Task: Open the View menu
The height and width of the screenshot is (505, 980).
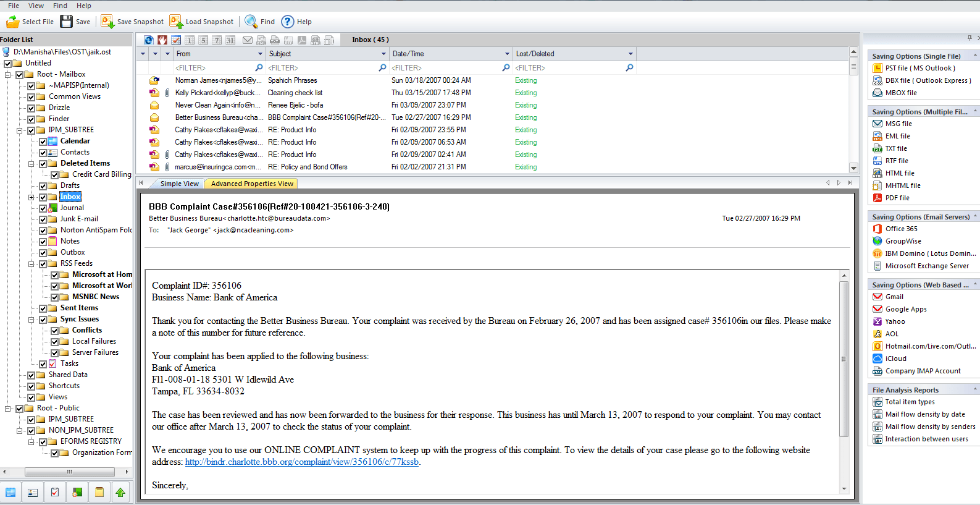Action: [36, 6]
